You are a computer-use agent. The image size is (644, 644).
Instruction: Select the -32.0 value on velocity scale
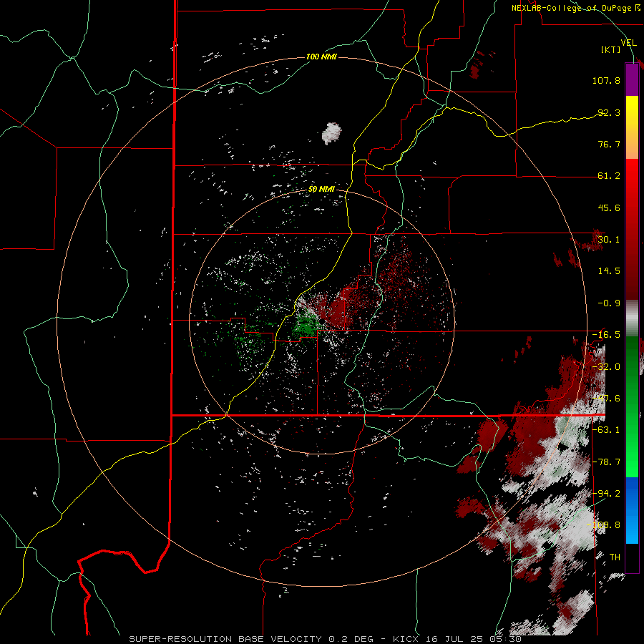tap(606, 367)
